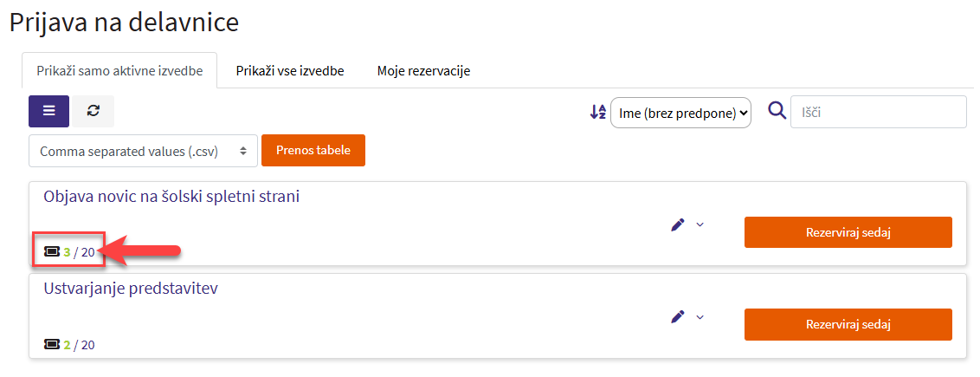Click Rezerviraj sedaj for Objava novic

(848, 232)
